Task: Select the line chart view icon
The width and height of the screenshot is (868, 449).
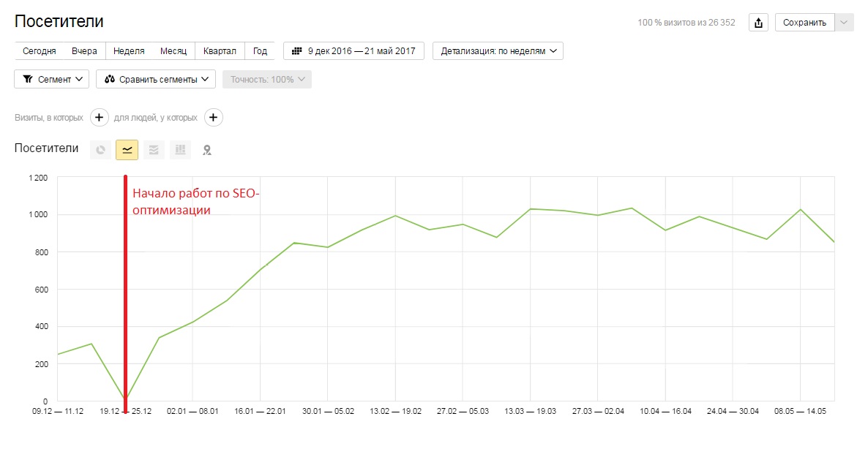Action: (127, 149)
